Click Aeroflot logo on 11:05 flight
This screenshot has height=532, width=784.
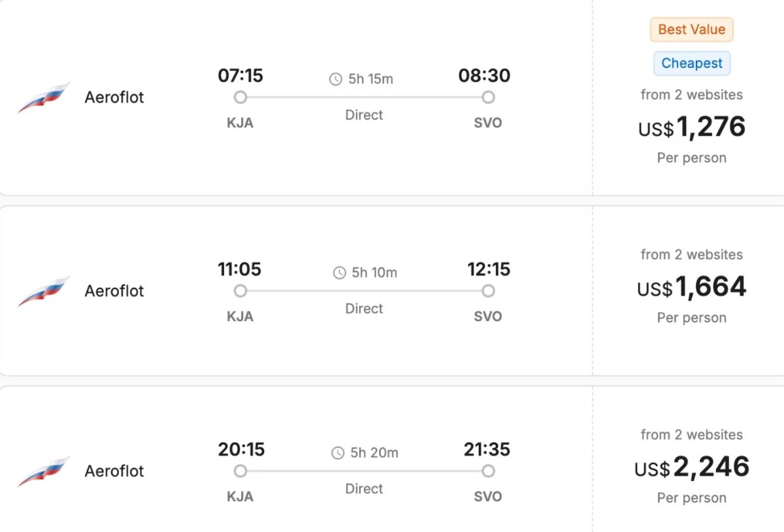[44, 291]
